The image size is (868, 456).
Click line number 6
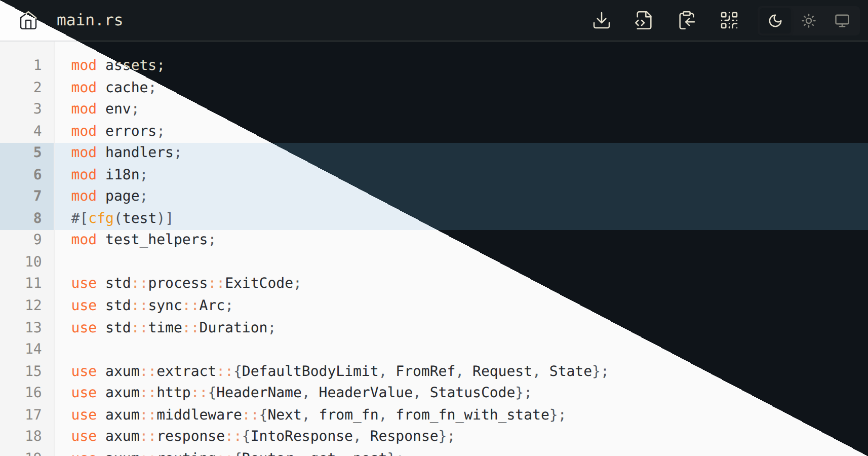(37, 174)
